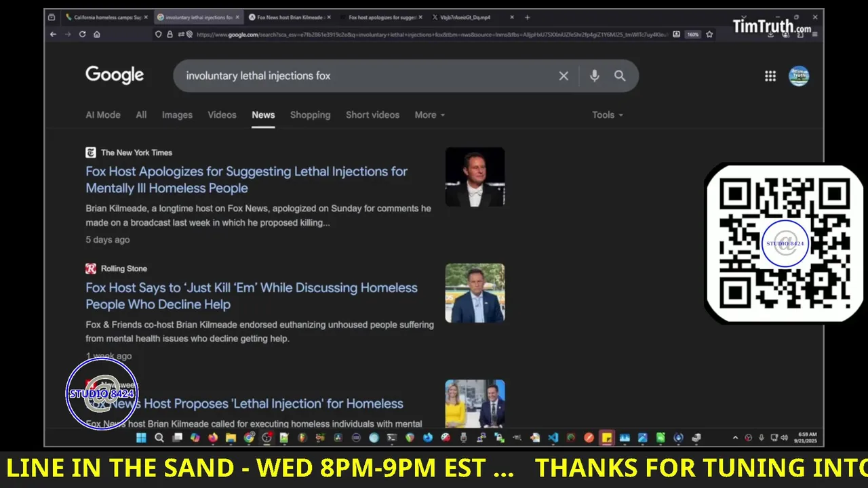Switch to Short videos tab

point(372,115)
